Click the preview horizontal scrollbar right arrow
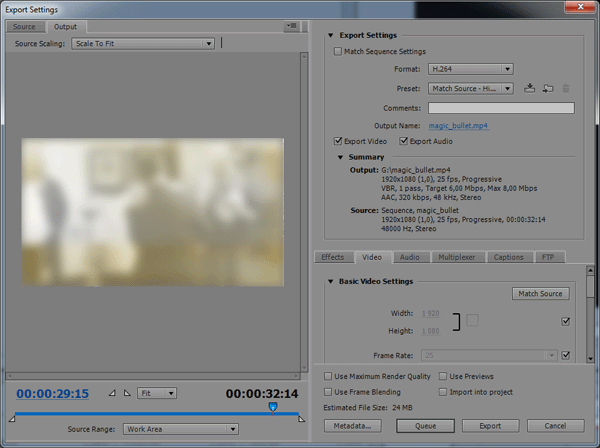The width and height of the screenshot is (600, 448). (x=296, y=376)
